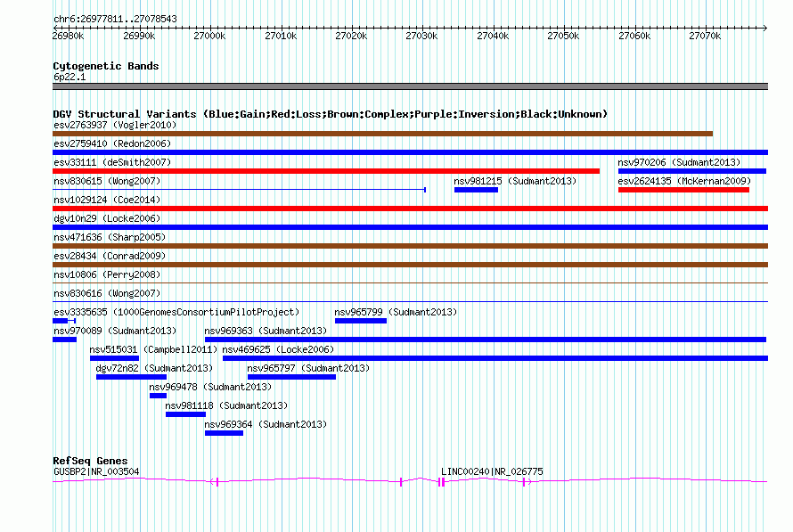Click the 26980k ruler label
793x532 pixels.
(69, 36)
